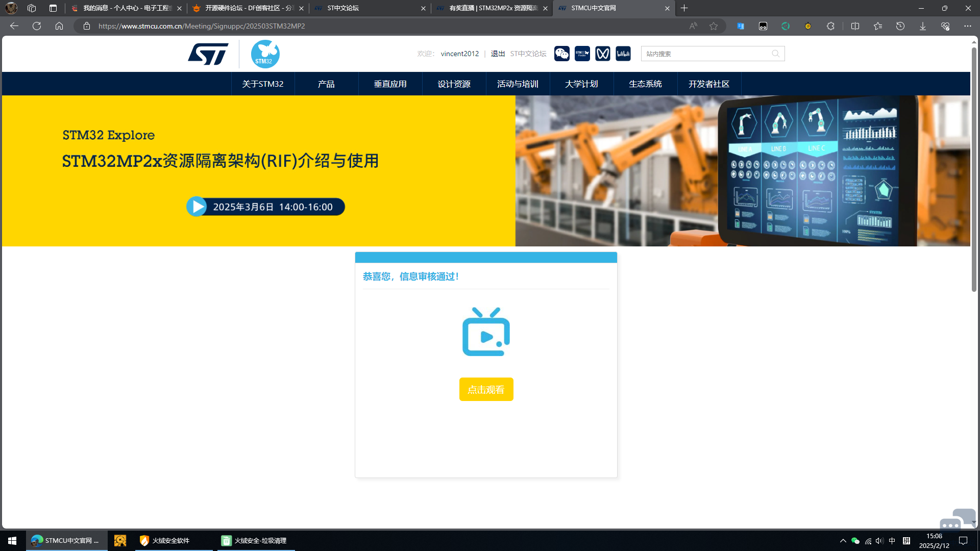Click the play icon on the banner date
This screenshot has width=980, height=551.
point(197,207)
